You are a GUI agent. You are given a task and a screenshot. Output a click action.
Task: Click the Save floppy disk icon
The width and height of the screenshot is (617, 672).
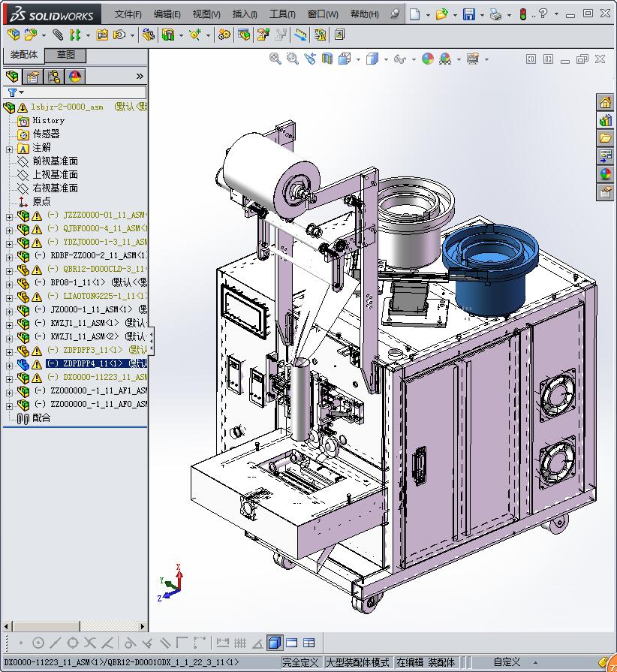click(x=469, y=14)
